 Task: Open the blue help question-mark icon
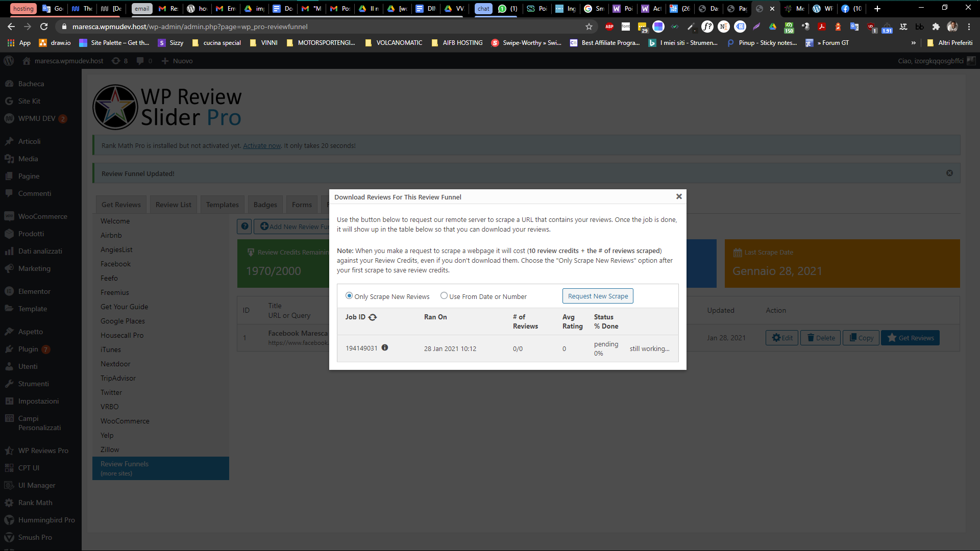tap(244, 227)
